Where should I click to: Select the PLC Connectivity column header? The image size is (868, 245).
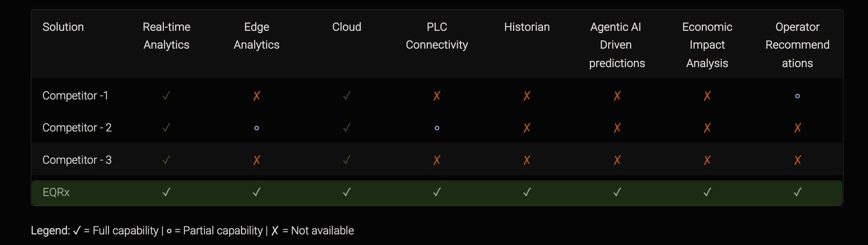(x=436, y=36)
